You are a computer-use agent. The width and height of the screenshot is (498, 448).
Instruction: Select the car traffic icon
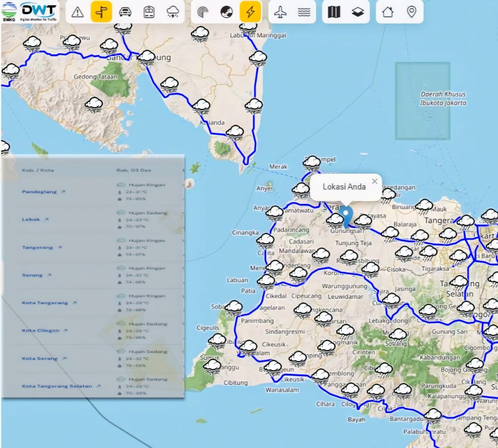[x=125, y=12]
